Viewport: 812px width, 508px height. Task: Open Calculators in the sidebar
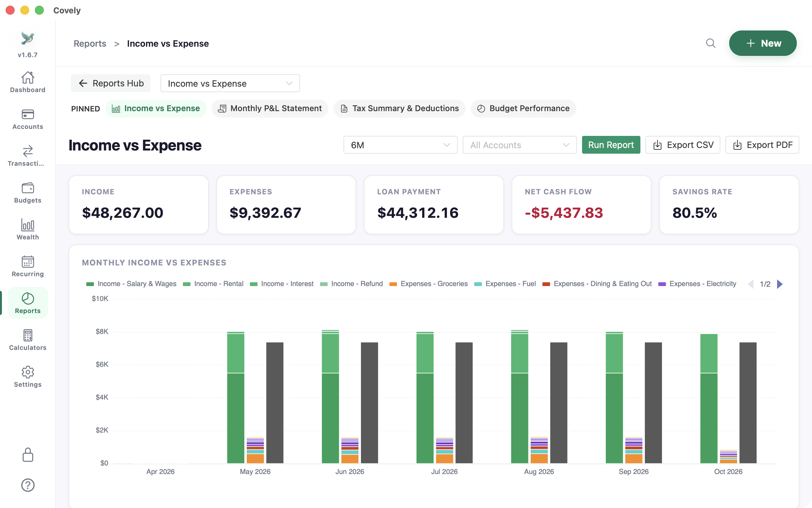[x=28, y=340]
